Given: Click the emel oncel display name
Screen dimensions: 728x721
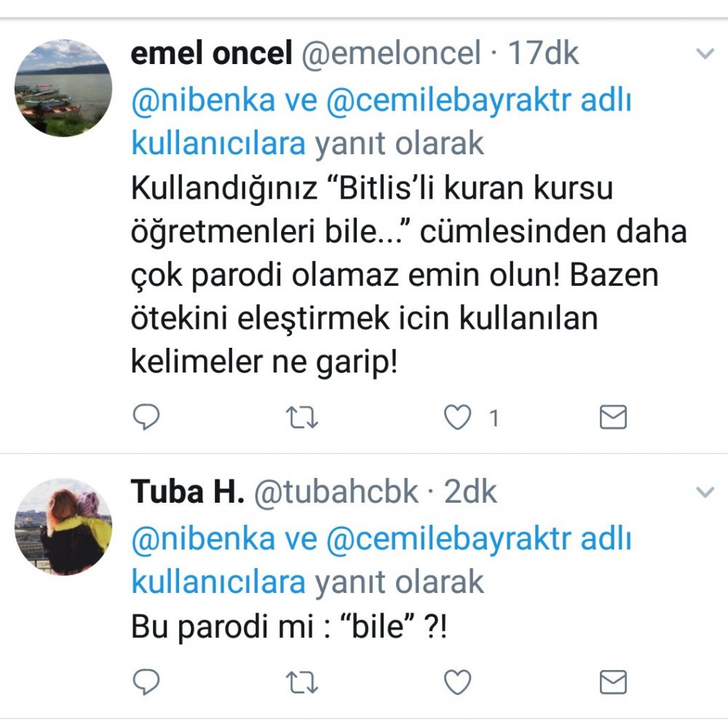Looking at the screenshot, I should tap(211, 55).
